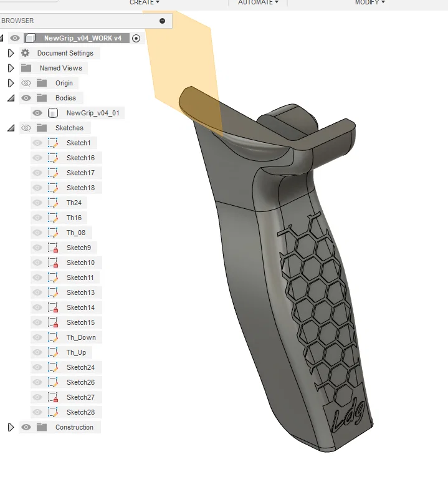Select the Construction folder label

(x=74, y=427)
